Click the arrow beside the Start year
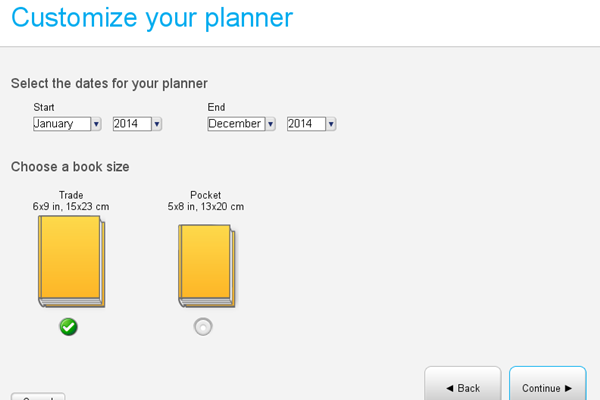This screenshot has width=600, height=400. click(157, 124)
